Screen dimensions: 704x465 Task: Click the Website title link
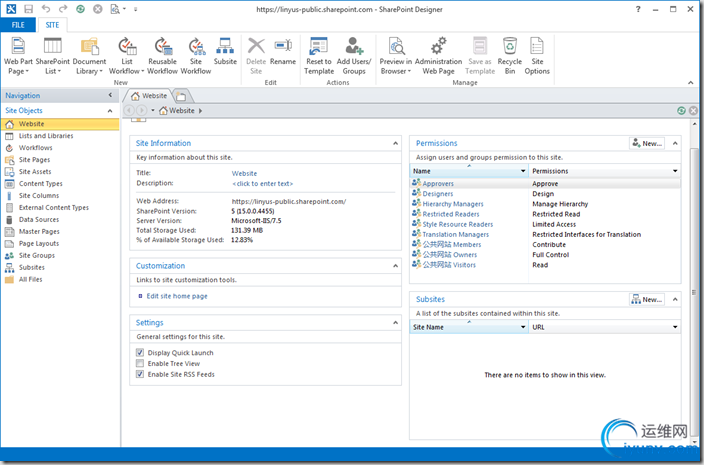coord(244,173)
